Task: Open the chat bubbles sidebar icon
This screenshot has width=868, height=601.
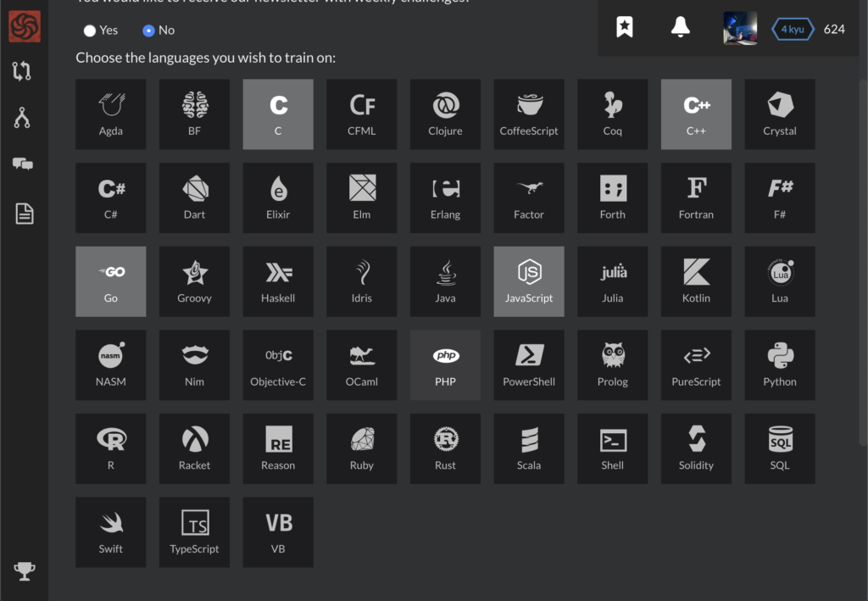Action: [x=23, y=164]
